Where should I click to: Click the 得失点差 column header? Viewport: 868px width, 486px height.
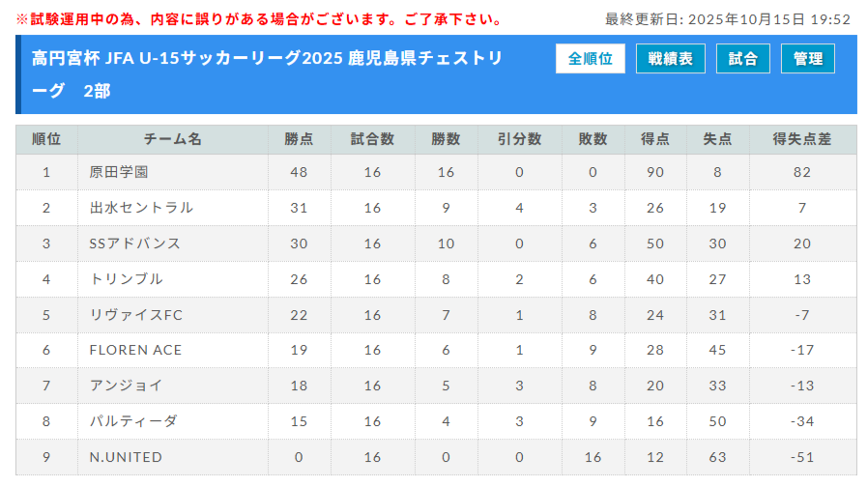point(801,139)
